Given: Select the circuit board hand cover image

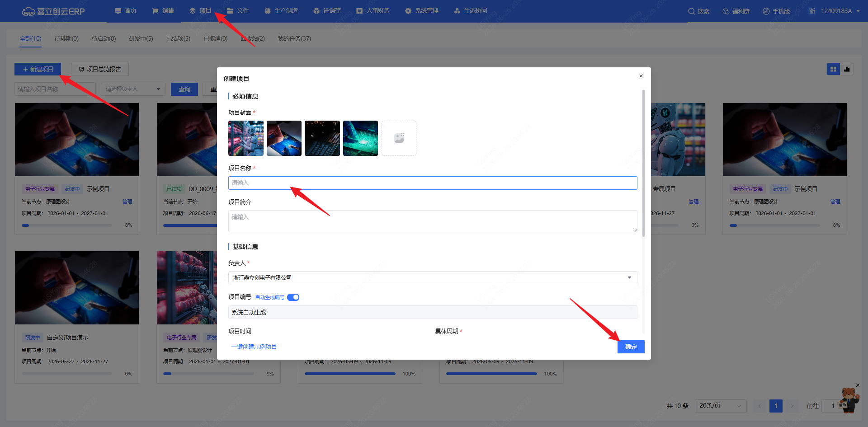Looking at the screenshot, I should click(284, 138).
